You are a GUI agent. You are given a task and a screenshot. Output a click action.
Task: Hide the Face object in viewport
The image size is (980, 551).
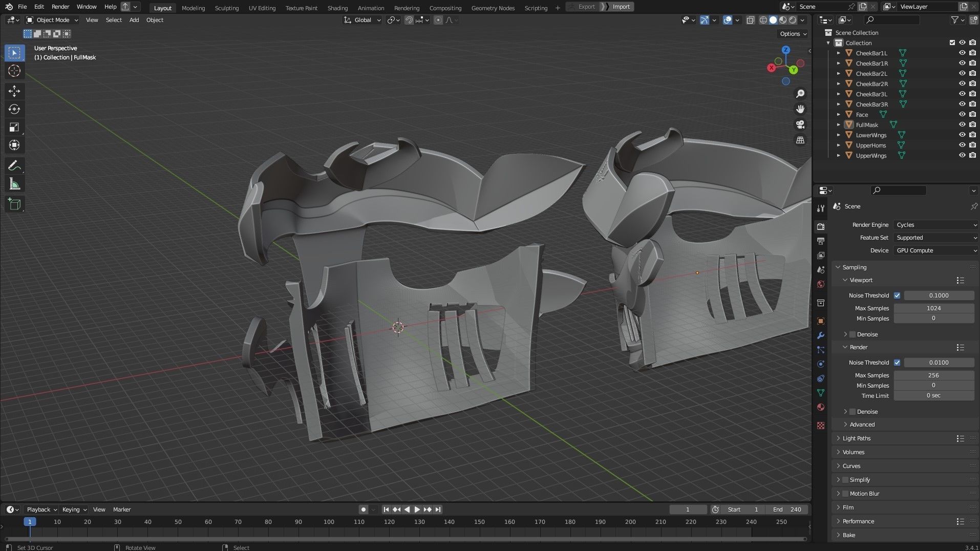[x=962, y=114]
